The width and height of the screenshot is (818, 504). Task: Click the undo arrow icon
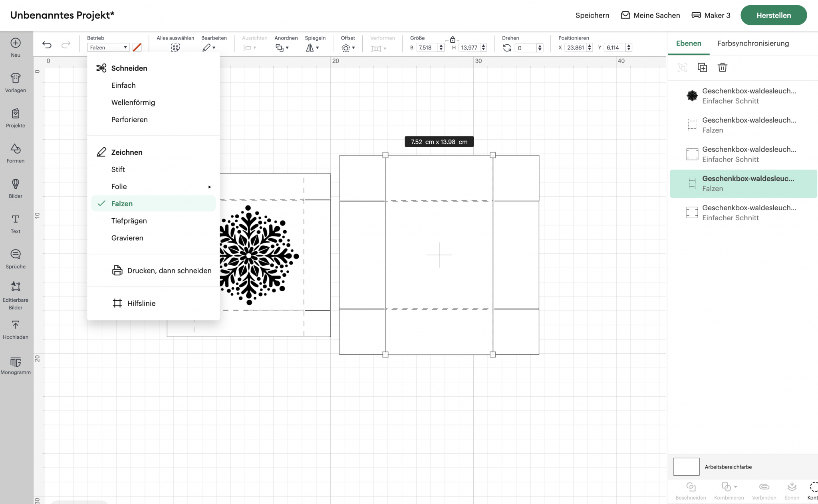[47, 45]
